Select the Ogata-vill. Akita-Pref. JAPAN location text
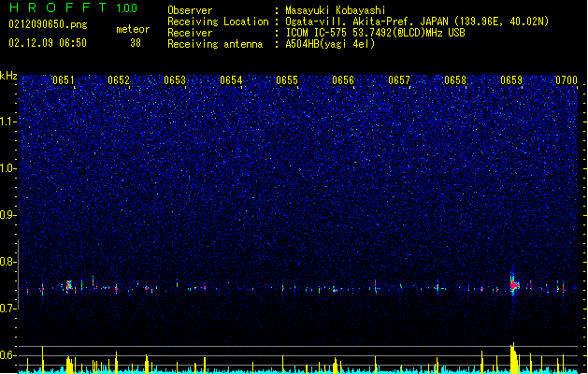This screenshot has height=374, width=588. pos(417,22)
